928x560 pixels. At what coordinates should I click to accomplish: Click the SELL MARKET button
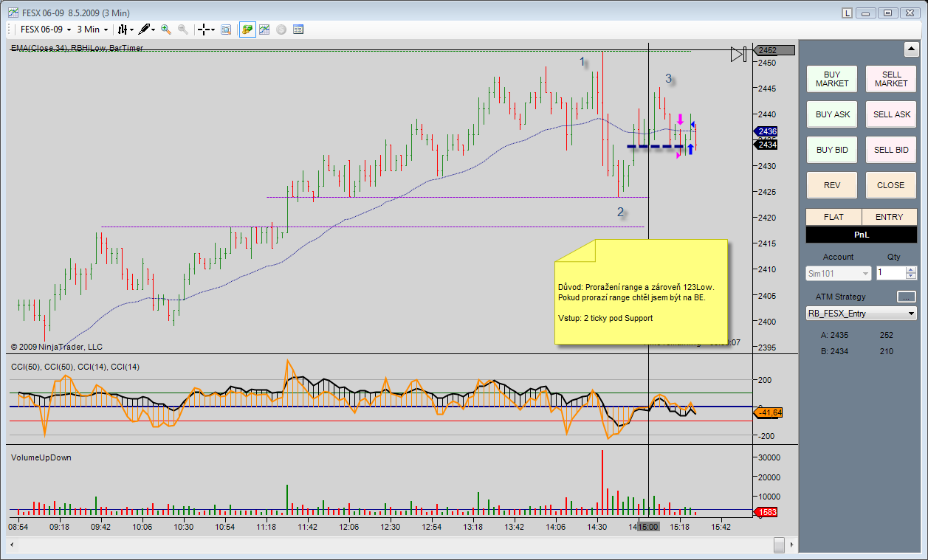point(891,79)
